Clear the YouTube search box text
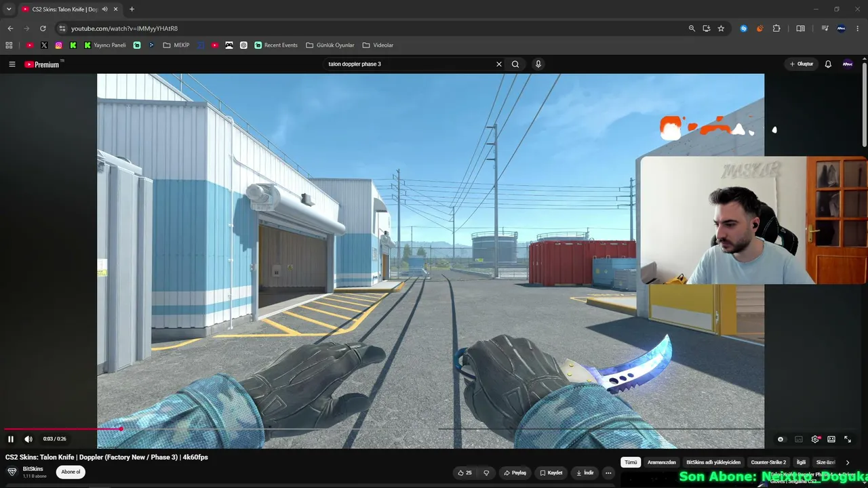 (x=499, y=64)
